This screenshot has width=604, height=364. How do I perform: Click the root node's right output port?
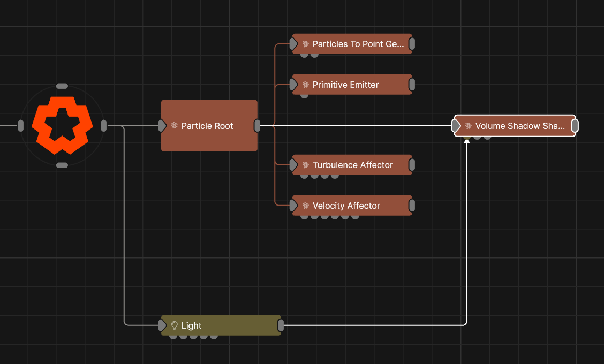104,126
